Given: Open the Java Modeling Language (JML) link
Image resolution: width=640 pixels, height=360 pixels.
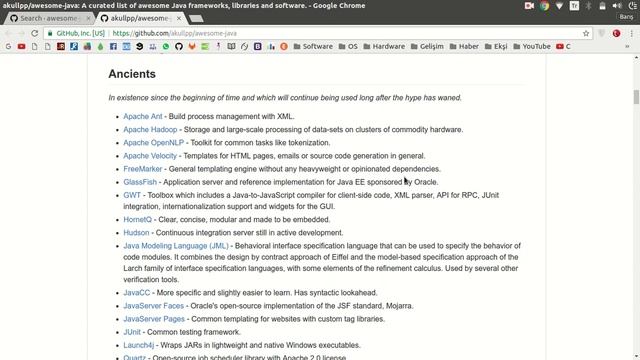Looking at the screenshot, I should (x=176, y=246).
